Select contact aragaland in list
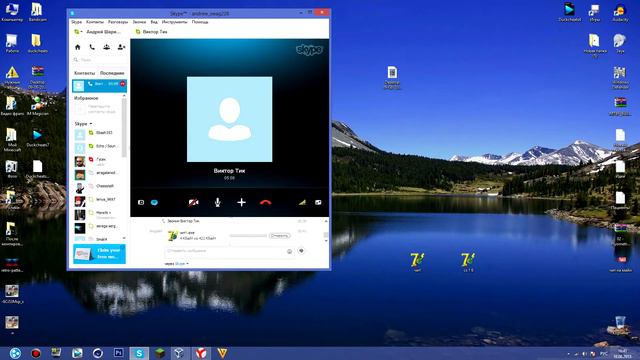 98,173
